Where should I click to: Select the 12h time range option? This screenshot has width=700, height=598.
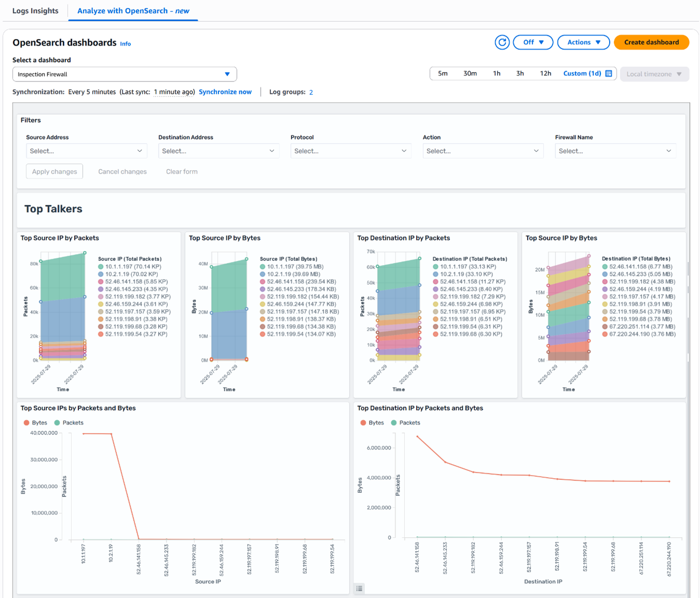tap(545, 73)
